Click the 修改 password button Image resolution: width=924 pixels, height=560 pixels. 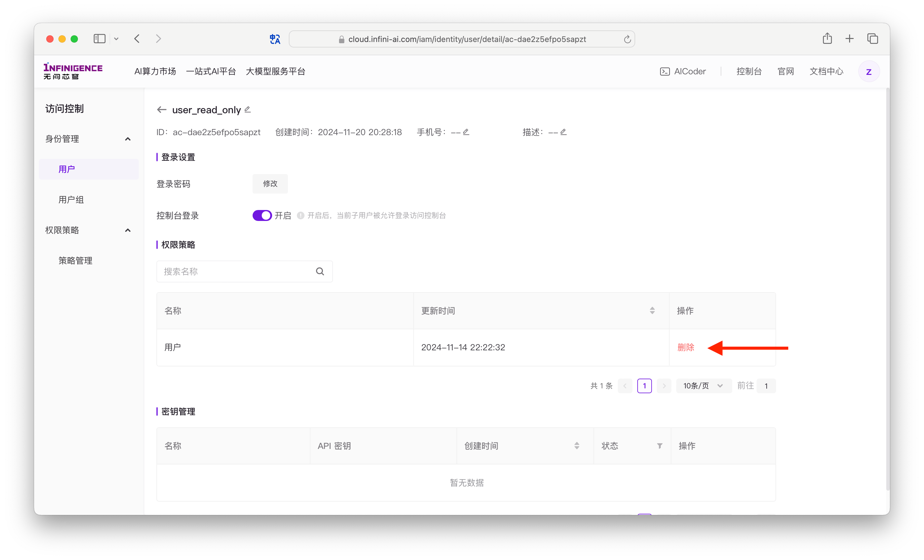pyautogui.click(x=270, y=184)
